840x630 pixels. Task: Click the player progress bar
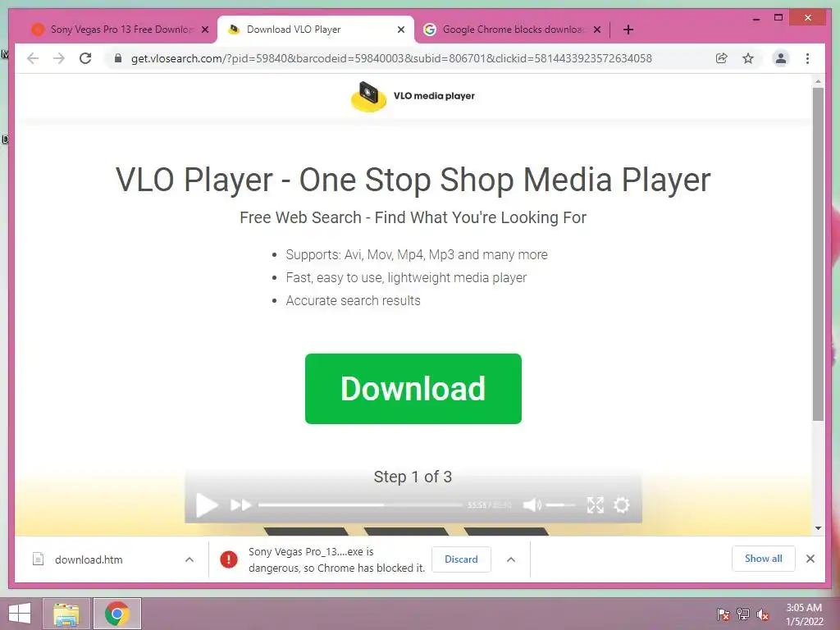click(360, 504)
